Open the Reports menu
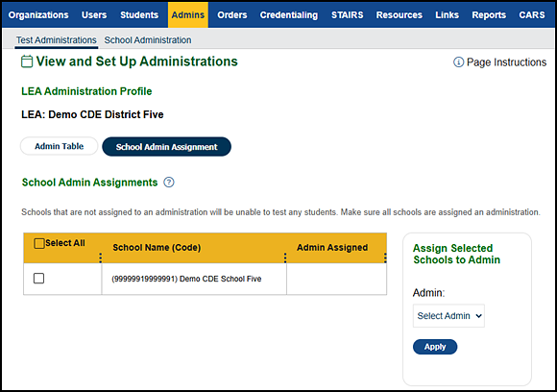The image size is (557, 392). [489, 15]
